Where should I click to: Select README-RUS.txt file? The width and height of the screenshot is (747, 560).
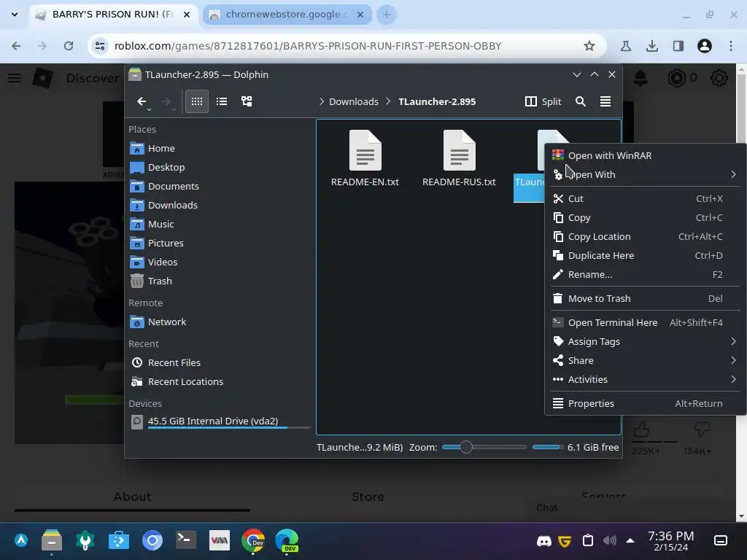pyautogui.click(x=459, y=158)
